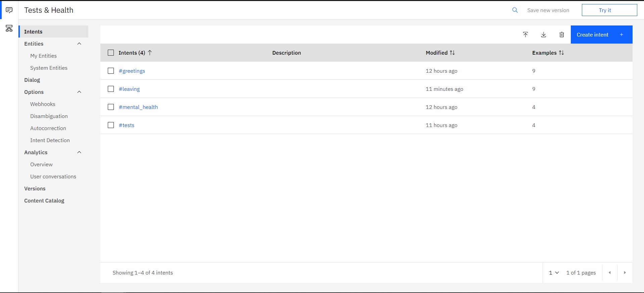The height and width of the screenshot is (293, 644).
Task: Click the 'Options' section label
Action: pyautogui.click(x=34, y=92)
